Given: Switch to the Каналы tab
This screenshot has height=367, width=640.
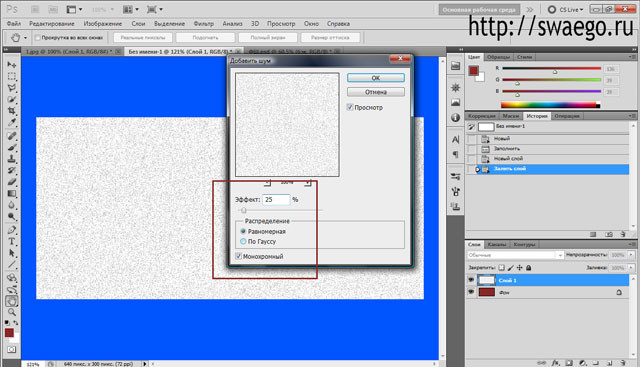Looking at the screenshot, I should point(497,245).
